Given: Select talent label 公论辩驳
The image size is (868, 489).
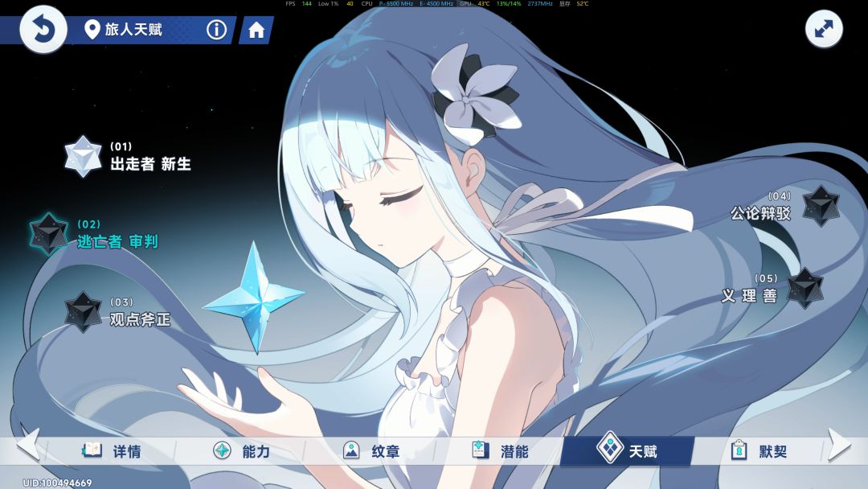Looking at the screenshot, I should click(x=760, y=213).
